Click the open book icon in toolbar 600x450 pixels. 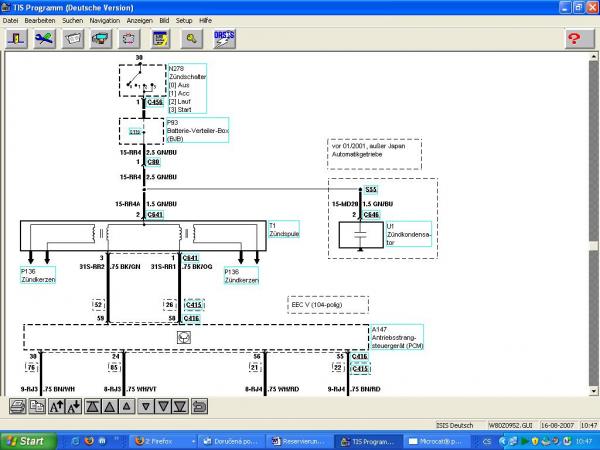(x=73, y=38)
